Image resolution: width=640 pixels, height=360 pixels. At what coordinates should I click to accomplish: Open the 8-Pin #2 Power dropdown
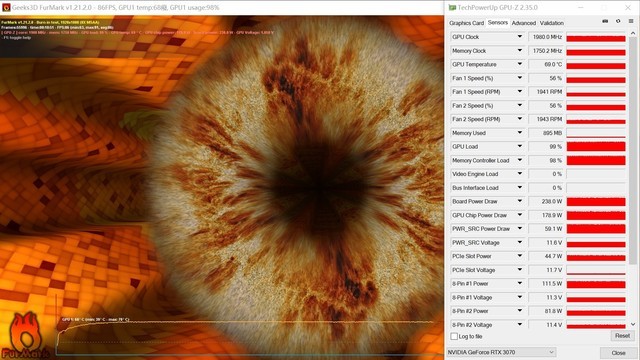520,311
